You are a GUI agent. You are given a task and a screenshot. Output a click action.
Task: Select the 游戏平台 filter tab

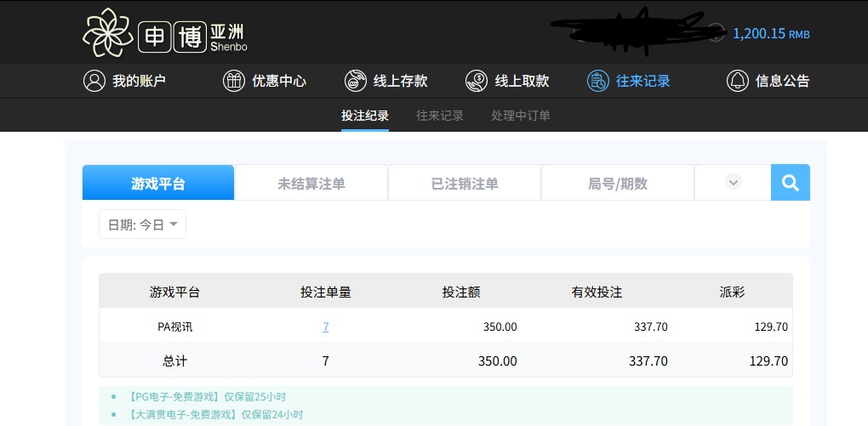158,183
